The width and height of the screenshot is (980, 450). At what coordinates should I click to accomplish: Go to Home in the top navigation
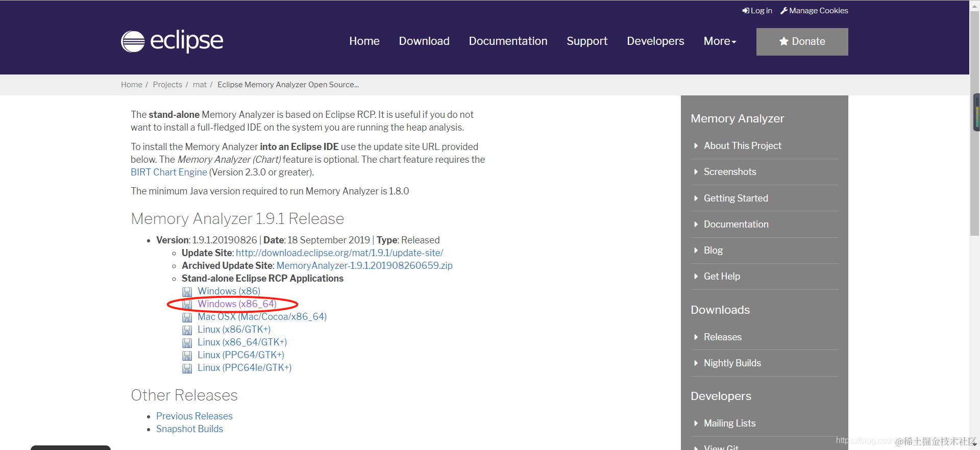coord(364,41)
